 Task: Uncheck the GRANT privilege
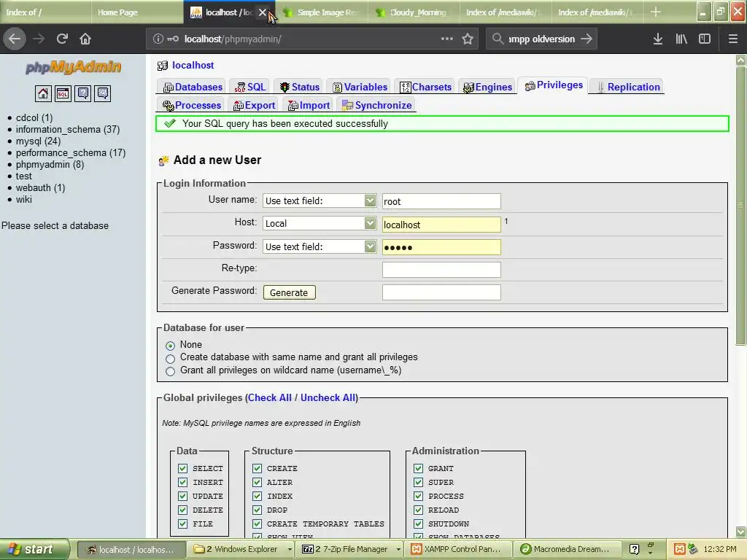point(418,469)
